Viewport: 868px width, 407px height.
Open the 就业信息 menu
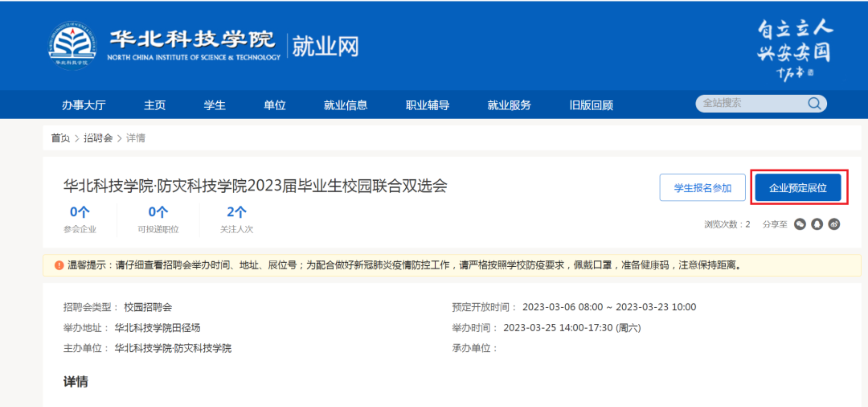click(345, 105)
